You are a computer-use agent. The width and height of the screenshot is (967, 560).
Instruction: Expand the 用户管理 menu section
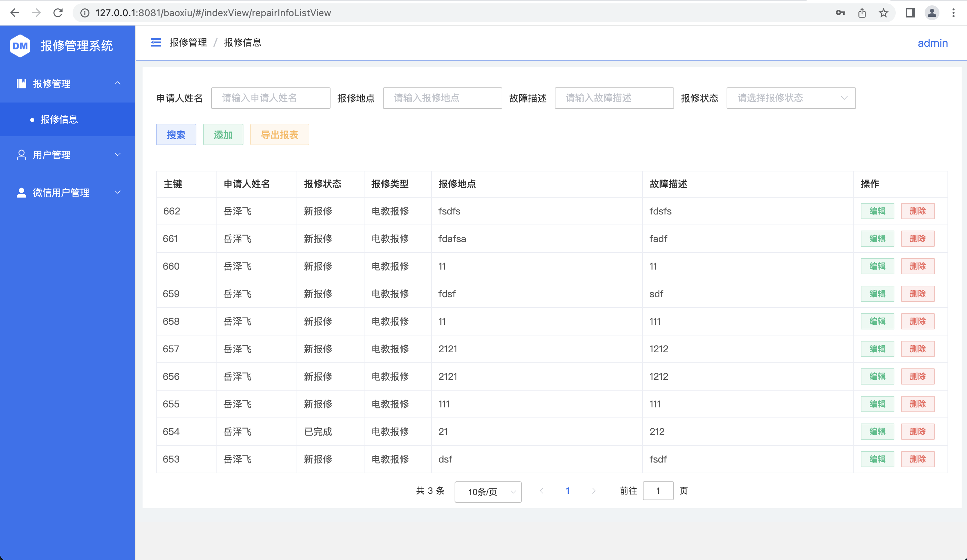117,155
